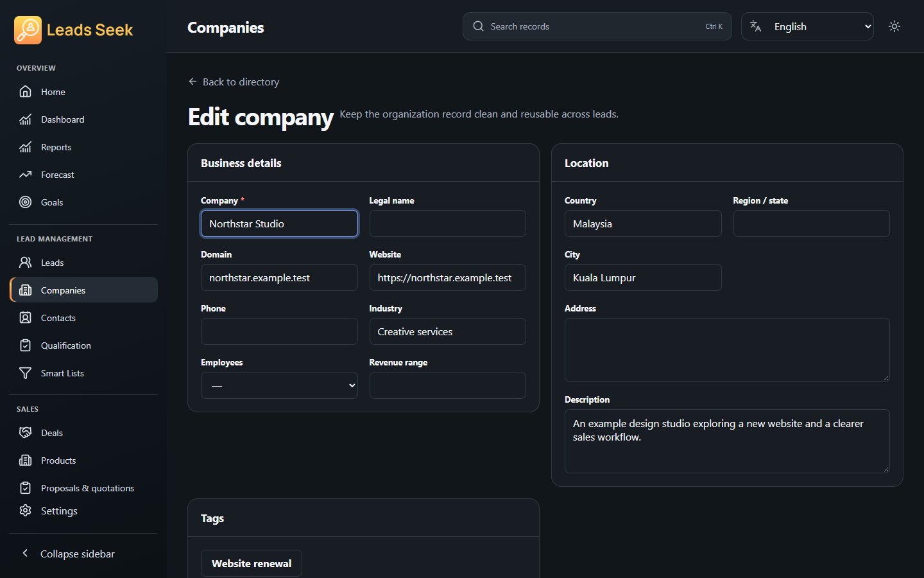The image size is (924, 578).
Task: Click the Website URL field
Action: point(448,277)
